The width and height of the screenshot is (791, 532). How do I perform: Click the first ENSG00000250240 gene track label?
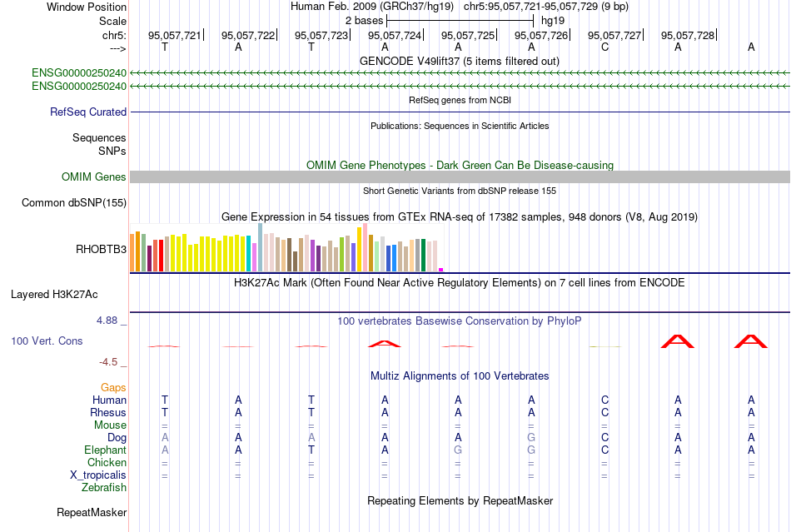(79, 73)
